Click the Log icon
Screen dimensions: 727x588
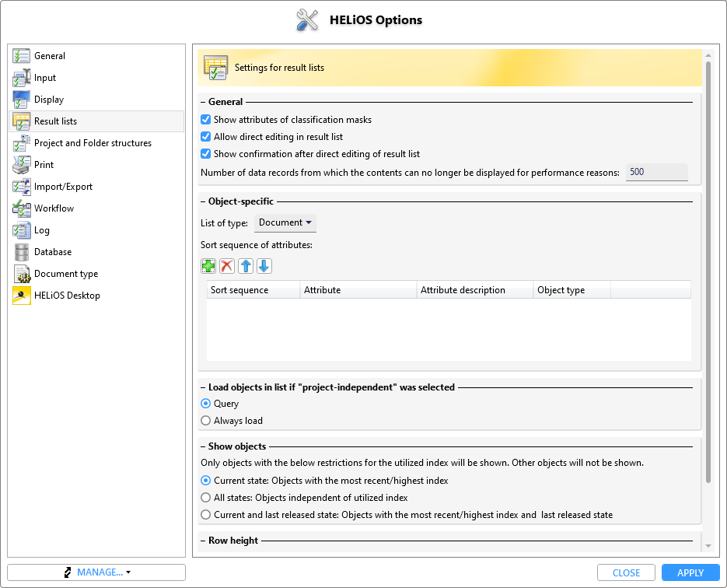(x=21, y=230)
